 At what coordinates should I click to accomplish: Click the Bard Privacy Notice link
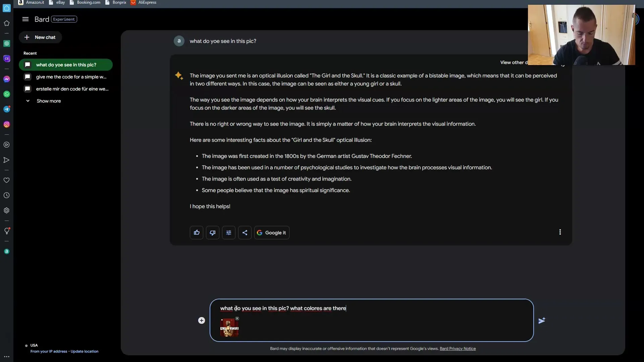458,349
